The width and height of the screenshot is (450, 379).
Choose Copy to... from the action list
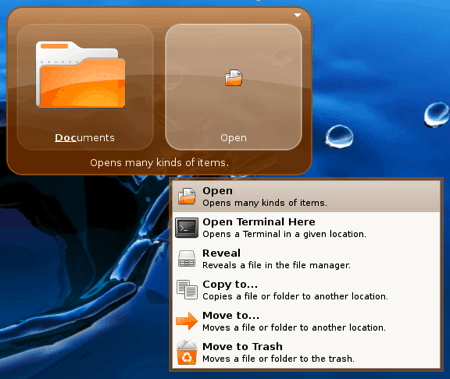click(306, 290)
